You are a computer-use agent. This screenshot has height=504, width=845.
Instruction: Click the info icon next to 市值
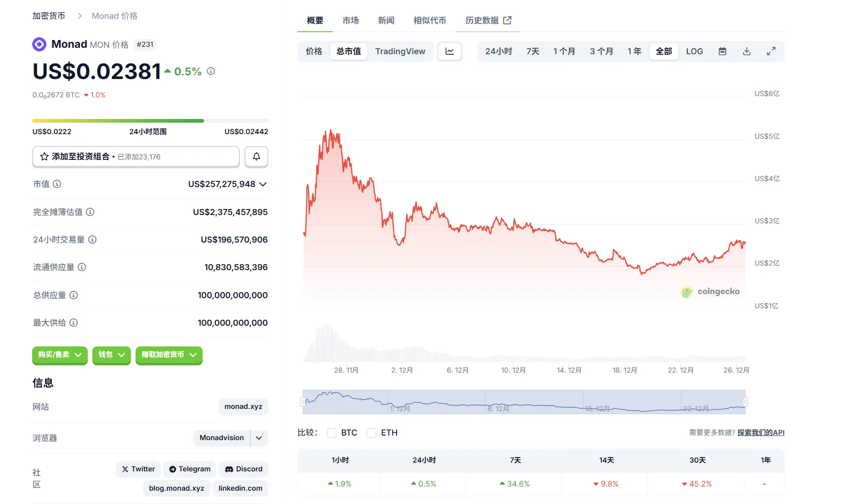point(57,184)
